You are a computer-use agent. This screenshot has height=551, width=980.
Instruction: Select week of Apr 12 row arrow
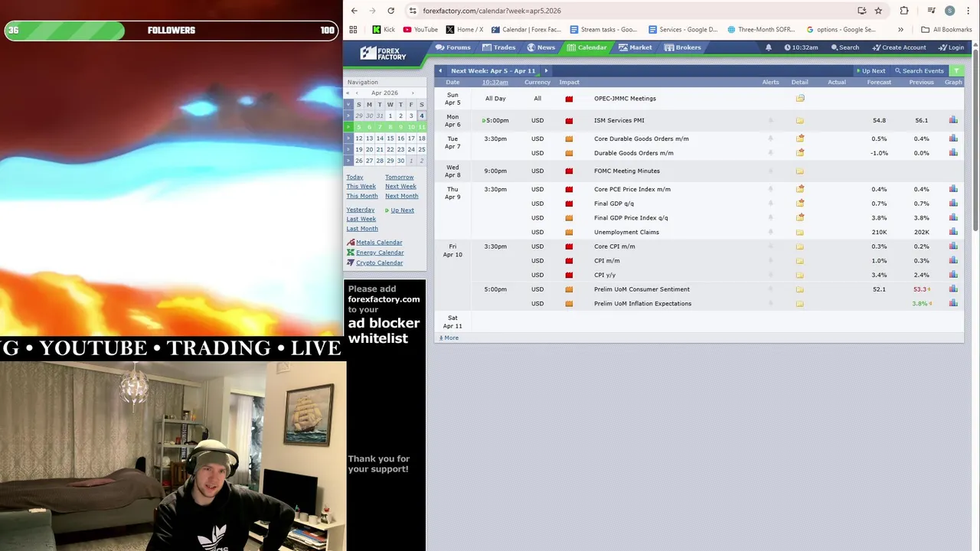tap(348, 139)
